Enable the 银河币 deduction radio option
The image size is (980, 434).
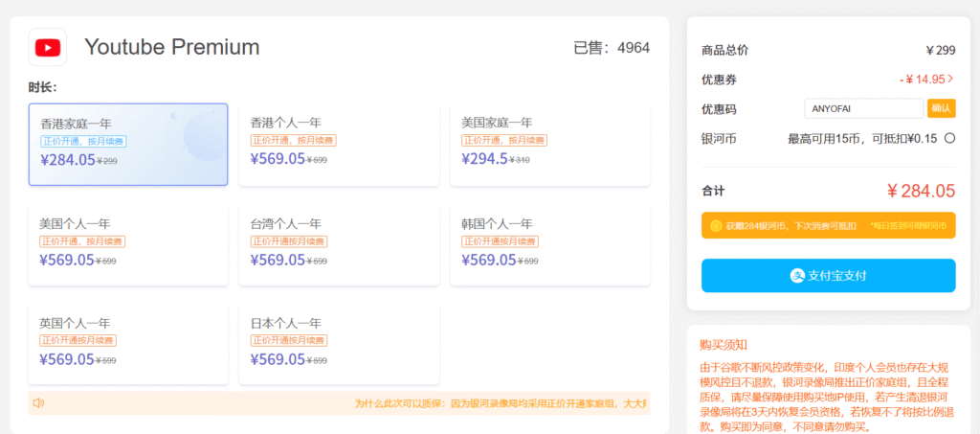coord(949,138)
